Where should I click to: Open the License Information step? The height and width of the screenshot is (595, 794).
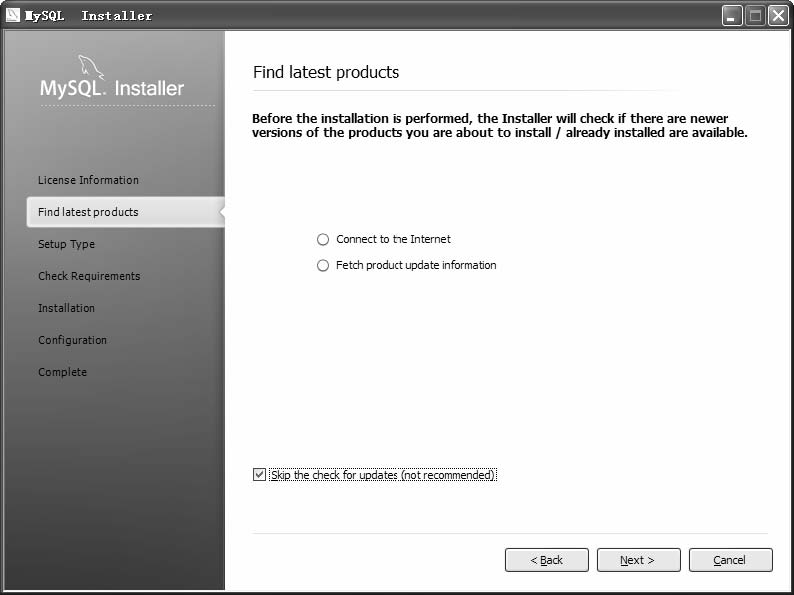88,180
